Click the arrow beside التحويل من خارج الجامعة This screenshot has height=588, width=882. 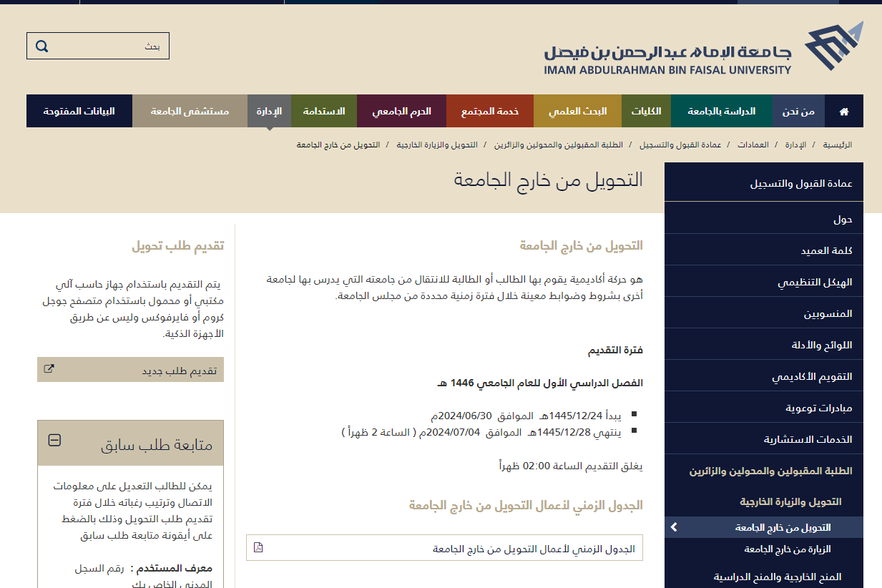pos(673,528)
